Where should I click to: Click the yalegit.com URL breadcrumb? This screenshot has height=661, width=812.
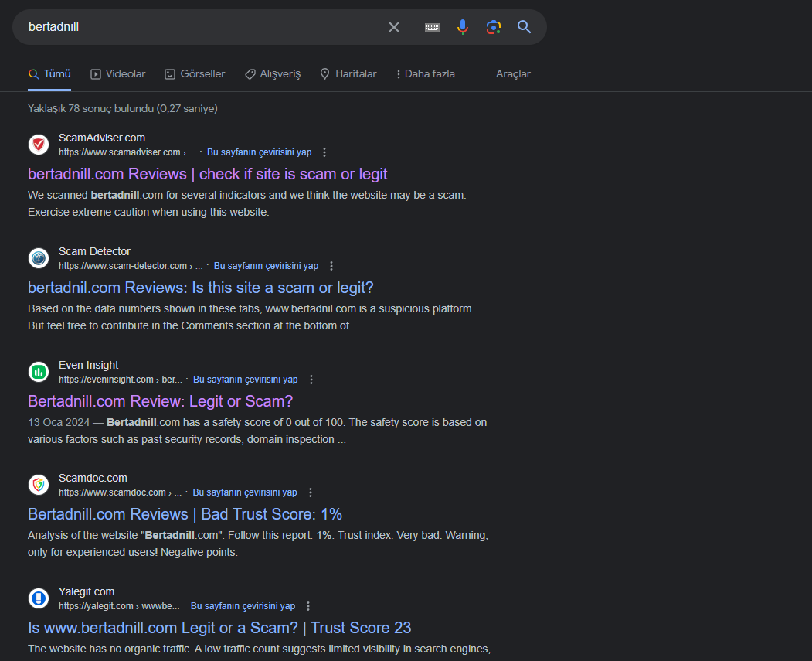(x=119, y=606)
